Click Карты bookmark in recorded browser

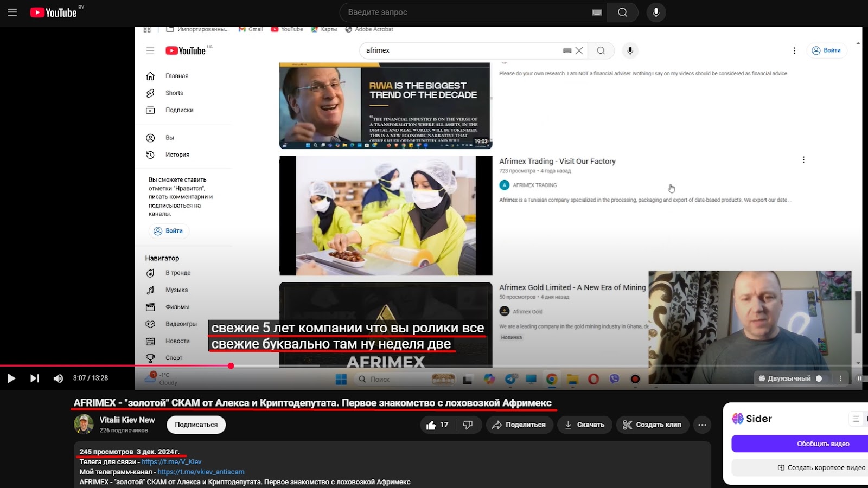pyautogui.click(x=324, y=29)
